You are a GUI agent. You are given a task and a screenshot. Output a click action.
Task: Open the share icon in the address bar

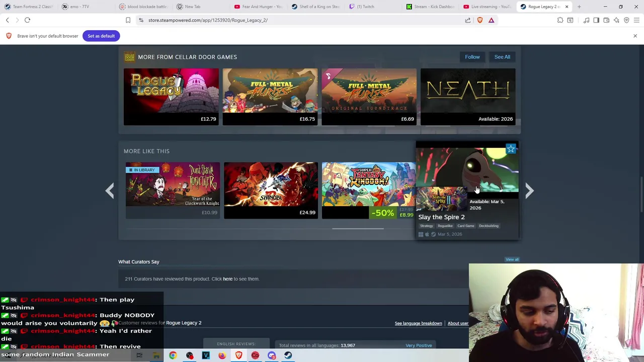point(468,20)
